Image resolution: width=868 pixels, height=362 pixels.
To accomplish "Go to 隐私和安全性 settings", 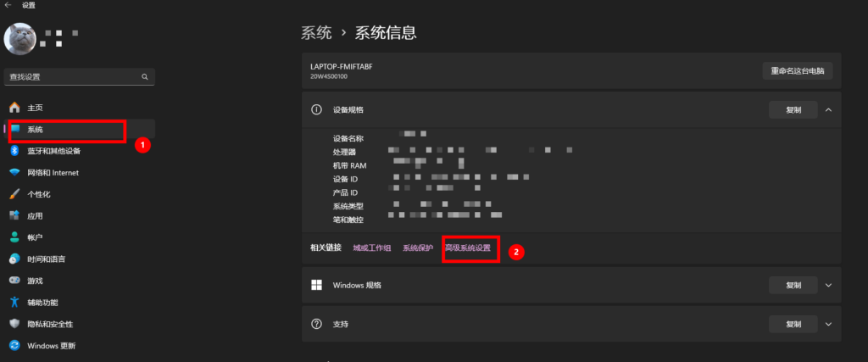I will tap(50, 324).
